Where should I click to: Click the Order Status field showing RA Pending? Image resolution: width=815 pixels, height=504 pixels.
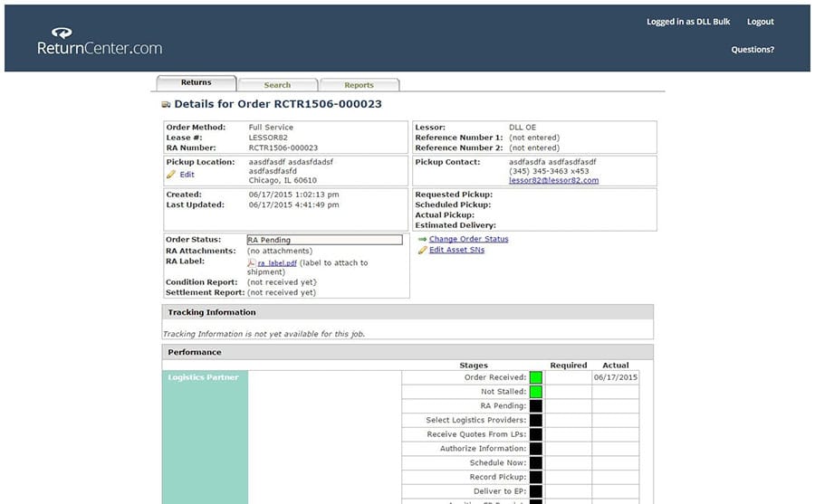[x=324, y=240]
